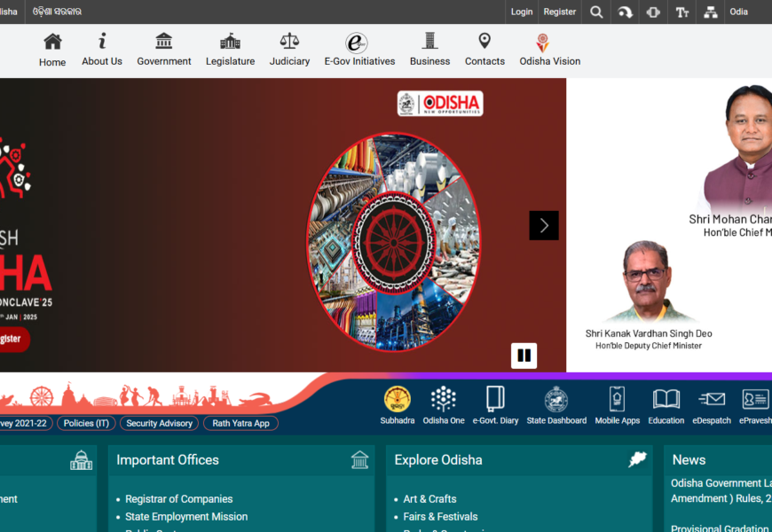Click Shri Kanak Vardhan Singh Deo photo
The height and width of the screenshot is (532, 772).
click(647, 281)
